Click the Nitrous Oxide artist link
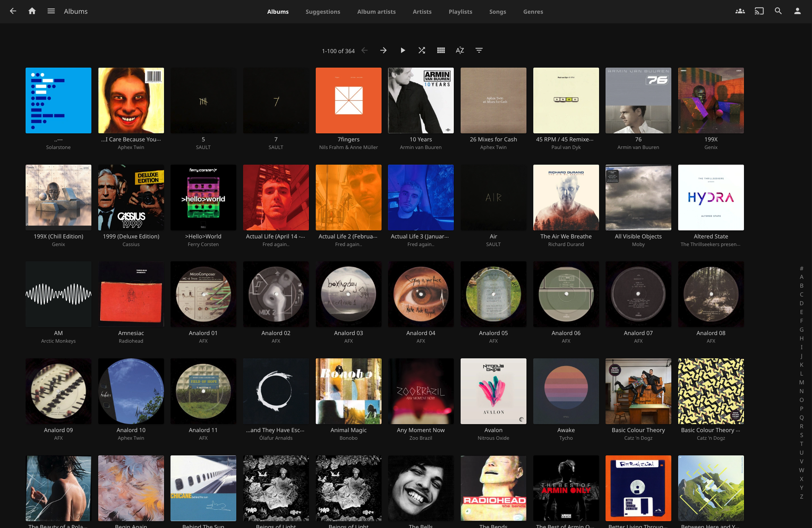812x528 pixels. coord(494,438)
